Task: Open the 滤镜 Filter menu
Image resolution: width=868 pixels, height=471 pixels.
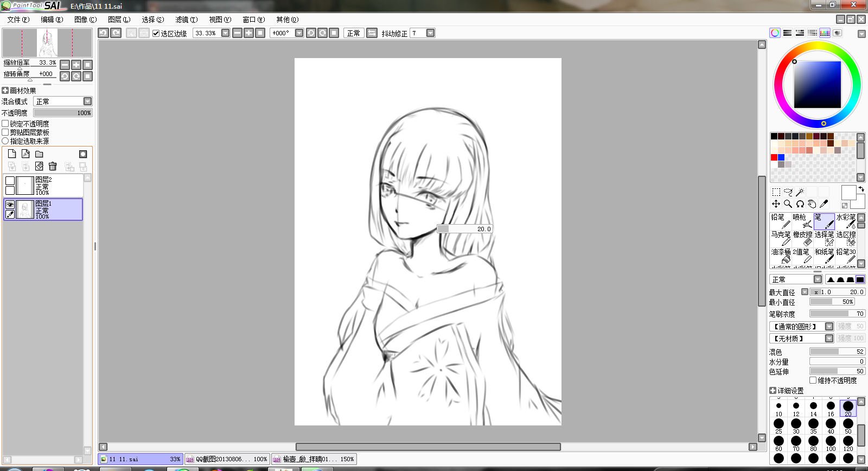Action: pos(186,20)
